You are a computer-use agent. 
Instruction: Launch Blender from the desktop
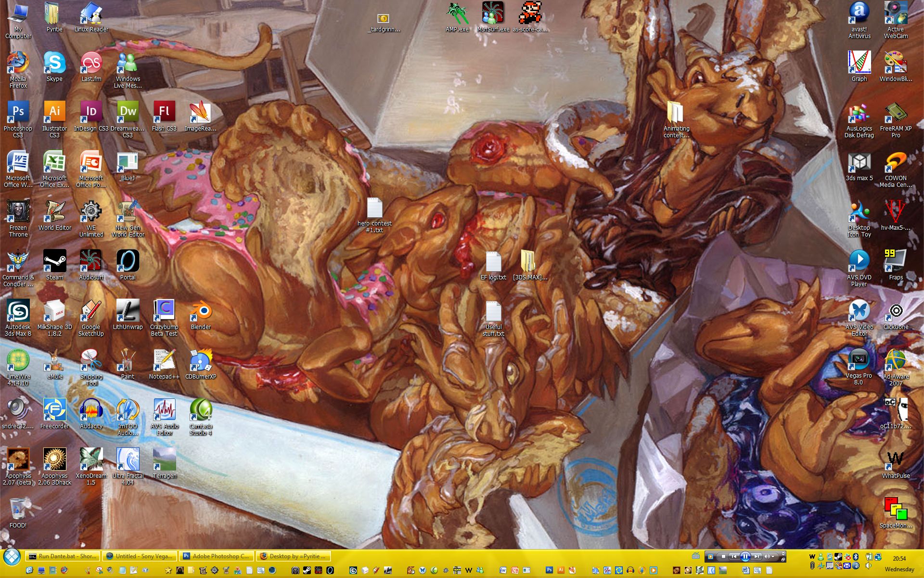(x=201, y=314)
